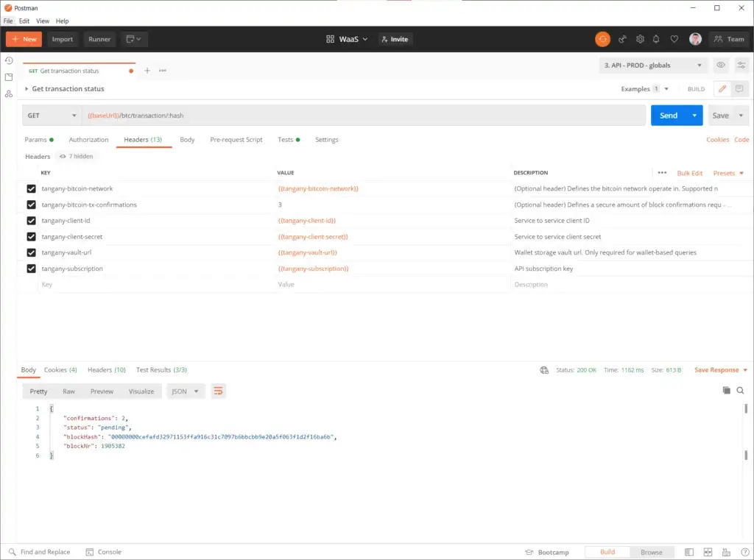This screenshot has width=754, height=560.
Task: Open help question mark icon
Action: pyautogui.click(x=744, y=552)
